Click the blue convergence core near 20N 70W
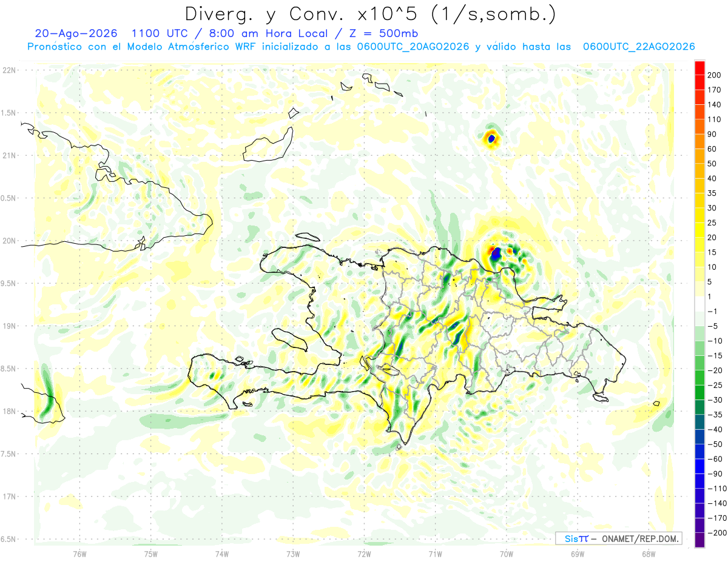 coord(496,255)
